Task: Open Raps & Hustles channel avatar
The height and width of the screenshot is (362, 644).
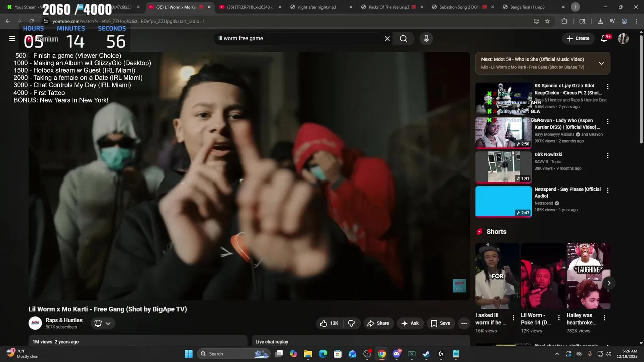Action: coord(35,323)
